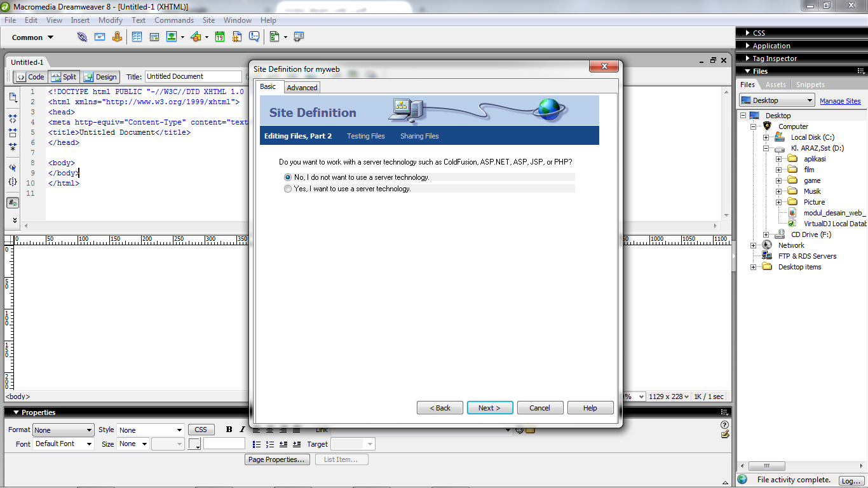868x488 pixels.
Task: Expand the Tag Inspector panel group
Action: click(x=747, y=58)
